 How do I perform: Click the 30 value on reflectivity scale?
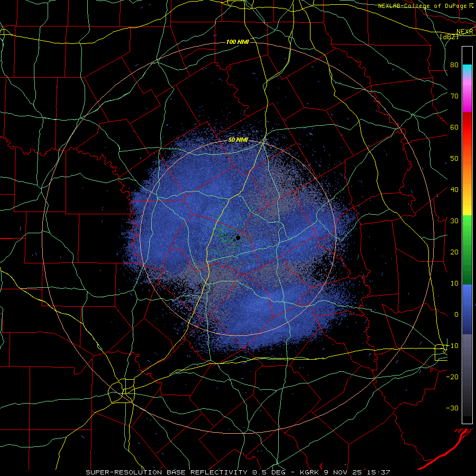pos(454,221)
